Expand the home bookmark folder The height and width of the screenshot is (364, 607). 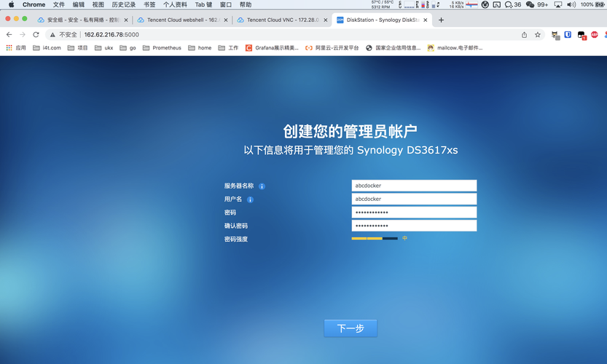tap(200, 48)
